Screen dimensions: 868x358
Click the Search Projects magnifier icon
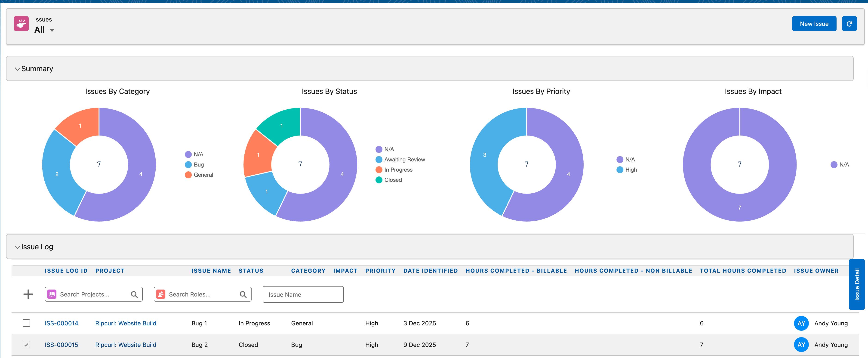click(x=134, y=295)
